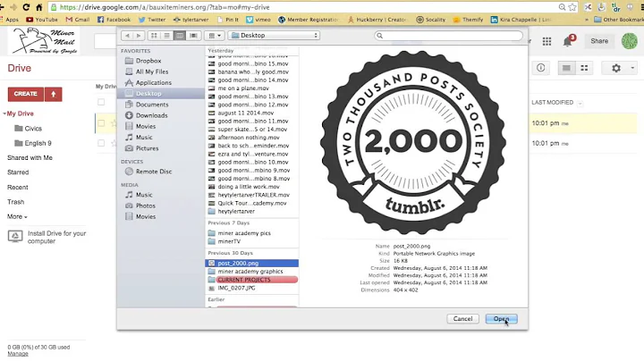Reload the browser page

click(26, 7)
